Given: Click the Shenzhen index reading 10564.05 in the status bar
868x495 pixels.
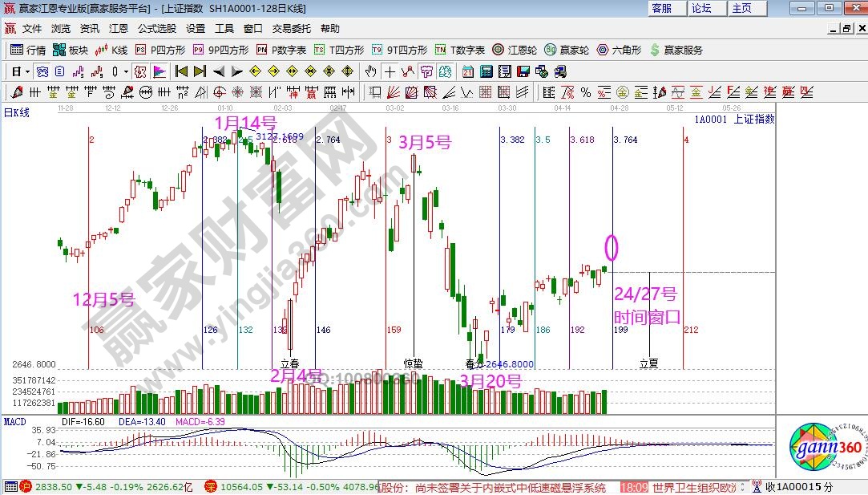Looking at the screenshot, I should [241, 487].
